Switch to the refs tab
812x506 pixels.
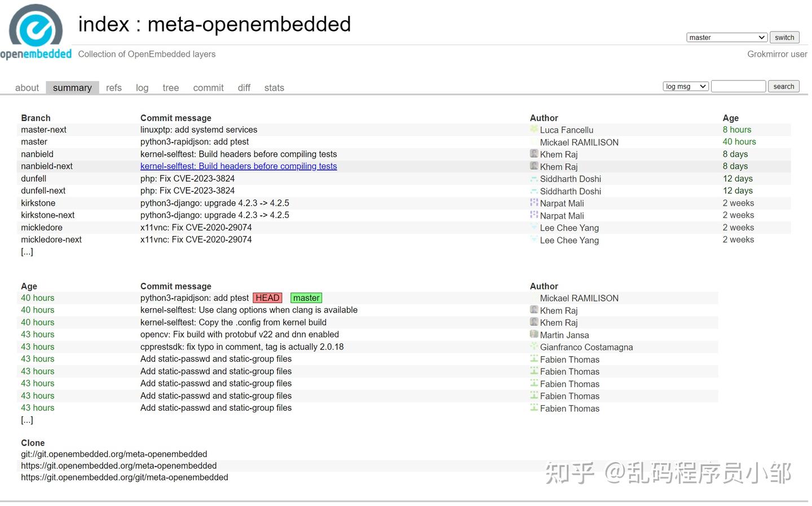(x=113, y=87)
